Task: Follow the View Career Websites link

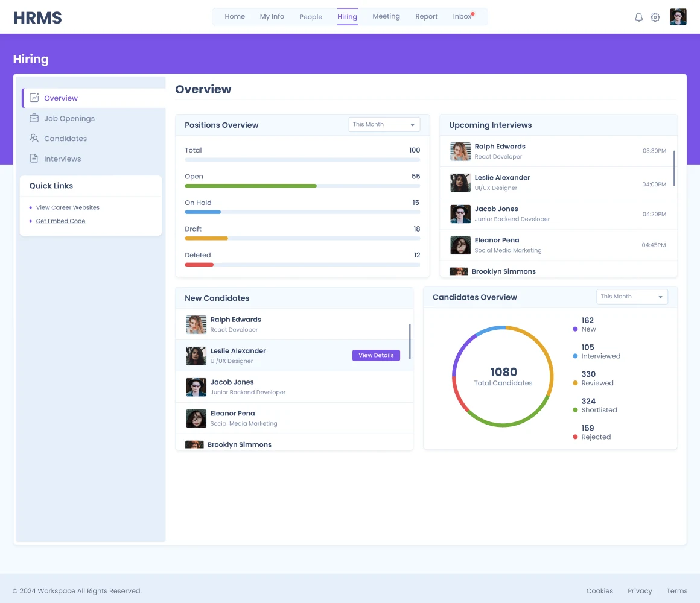Action: pos(68,207)
